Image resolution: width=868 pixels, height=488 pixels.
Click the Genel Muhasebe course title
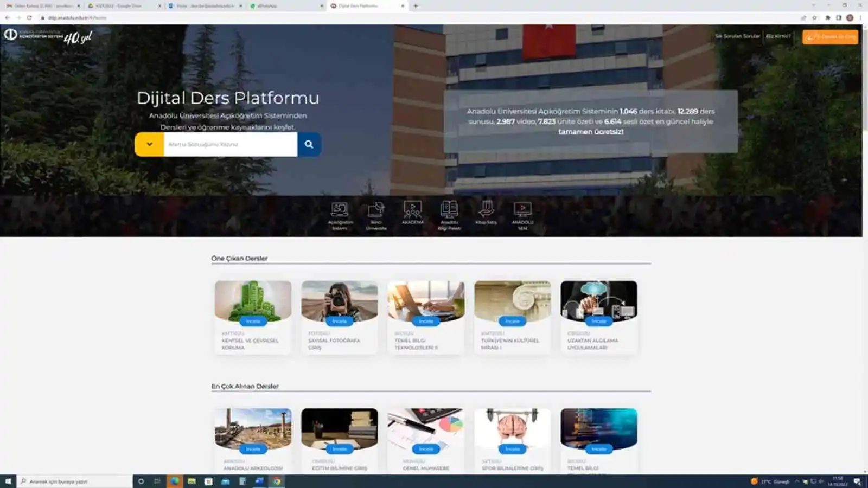426,468
